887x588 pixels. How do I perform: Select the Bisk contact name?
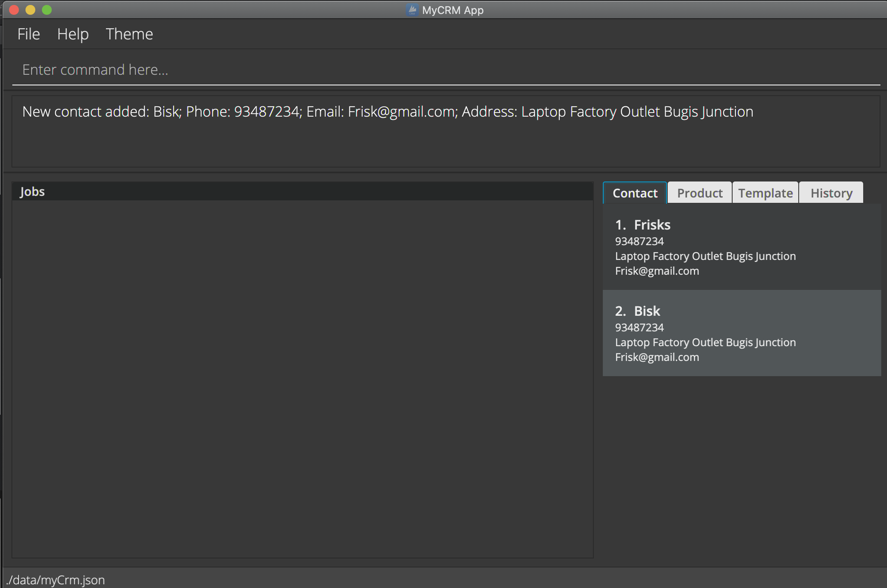[647, 311]
